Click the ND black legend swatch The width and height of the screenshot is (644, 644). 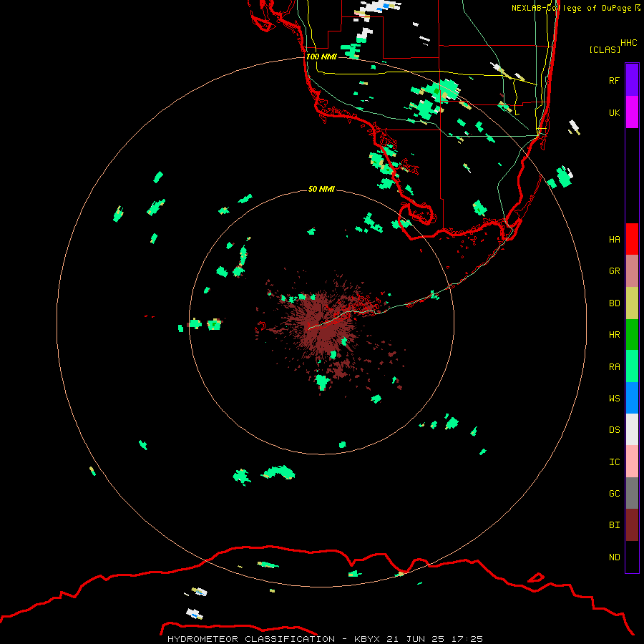pyautogui.click(x=632, y=557)
